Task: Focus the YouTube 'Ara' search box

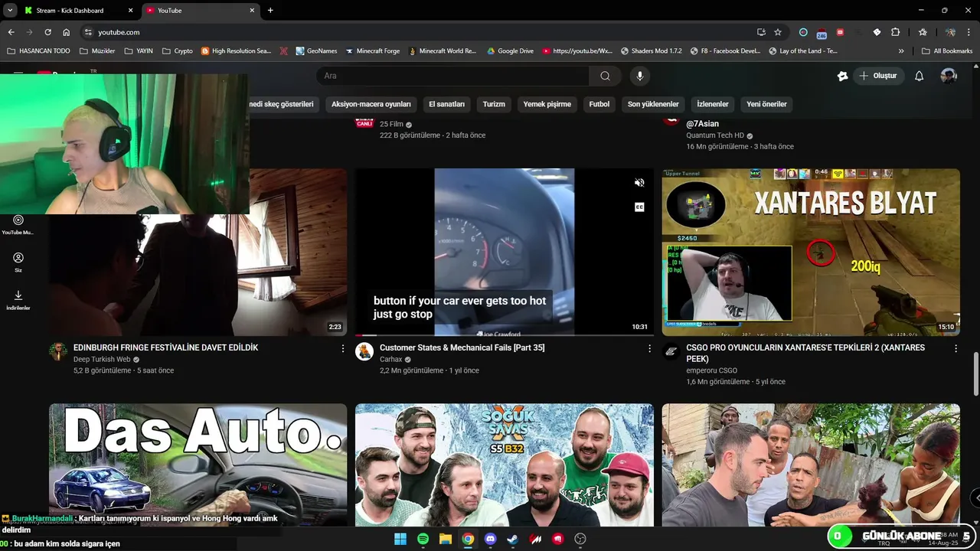Action: click(x=452, y=76)
